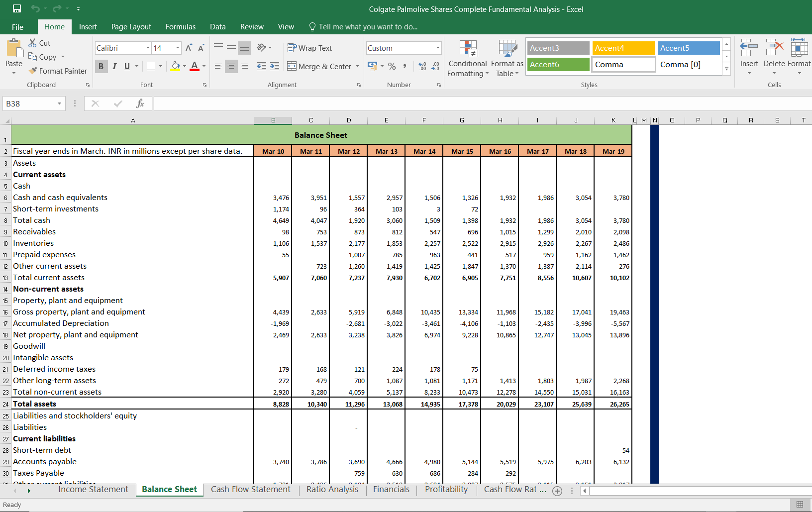The width and height of the screenshot is (812, 512).
Task: Click the Save icon in title bar
Action: click(x=17, y=8)
